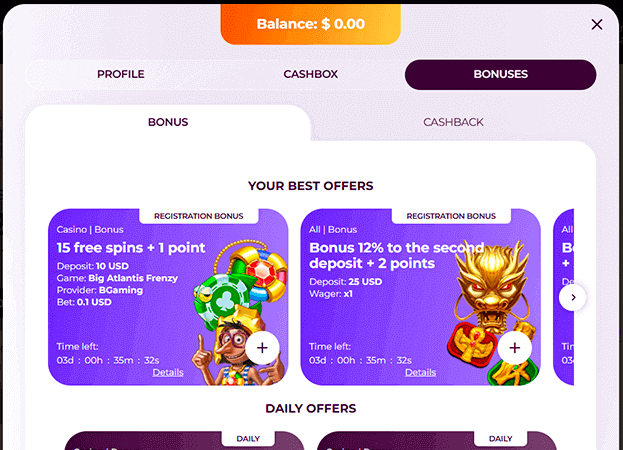Open the second DAILY offer card

437,441
